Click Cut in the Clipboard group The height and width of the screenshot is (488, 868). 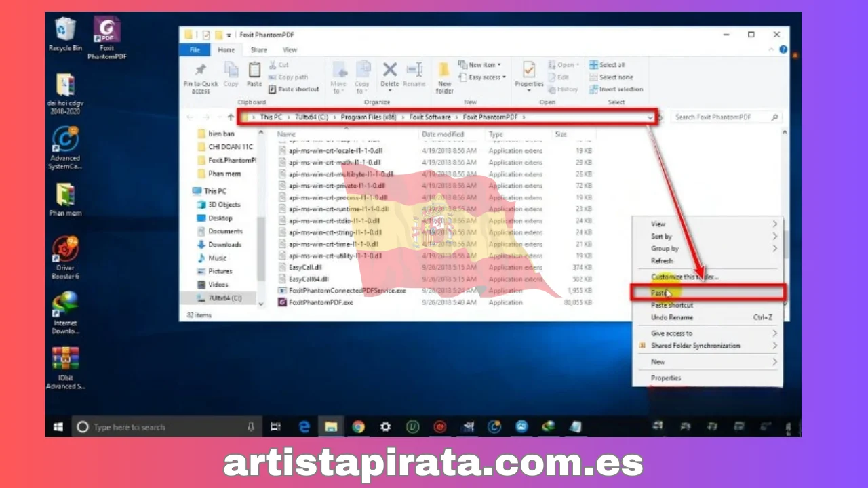tap(279, 65)
